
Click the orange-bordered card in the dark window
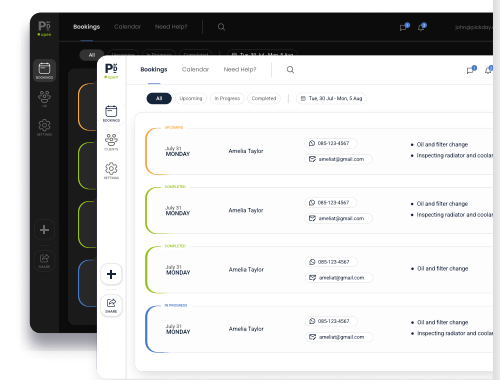pyautogui.click(x=87, y=107)
